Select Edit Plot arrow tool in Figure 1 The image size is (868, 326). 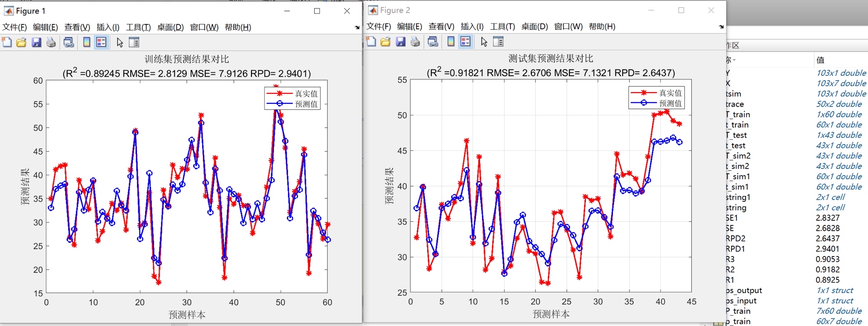[x=120, y=42]
